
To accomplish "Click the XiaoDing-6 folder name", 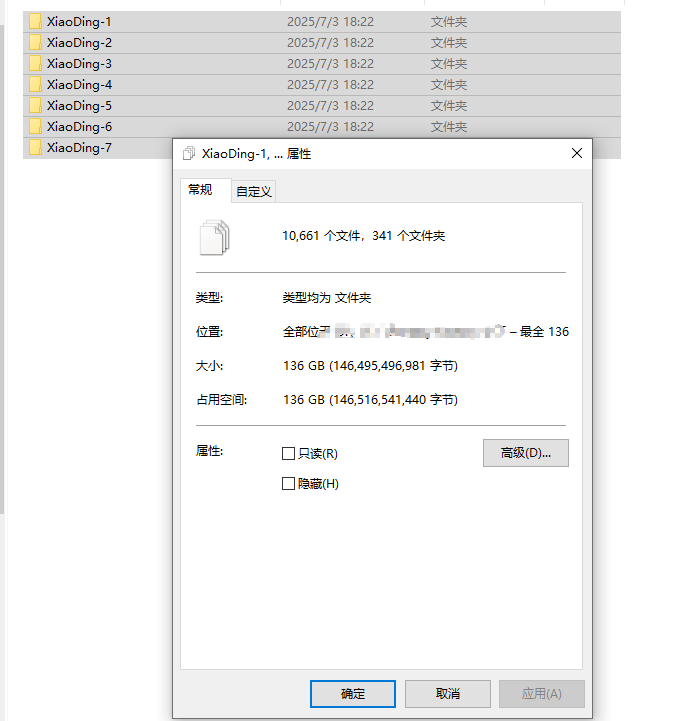I will 79,126.
